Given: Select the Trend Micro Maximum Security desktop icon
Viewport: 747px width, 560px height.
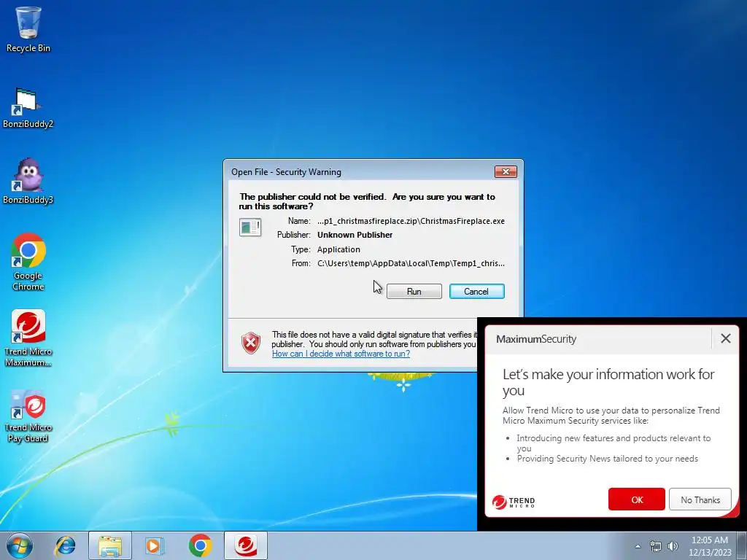Looking at the screenshot, I should point(28,338).
